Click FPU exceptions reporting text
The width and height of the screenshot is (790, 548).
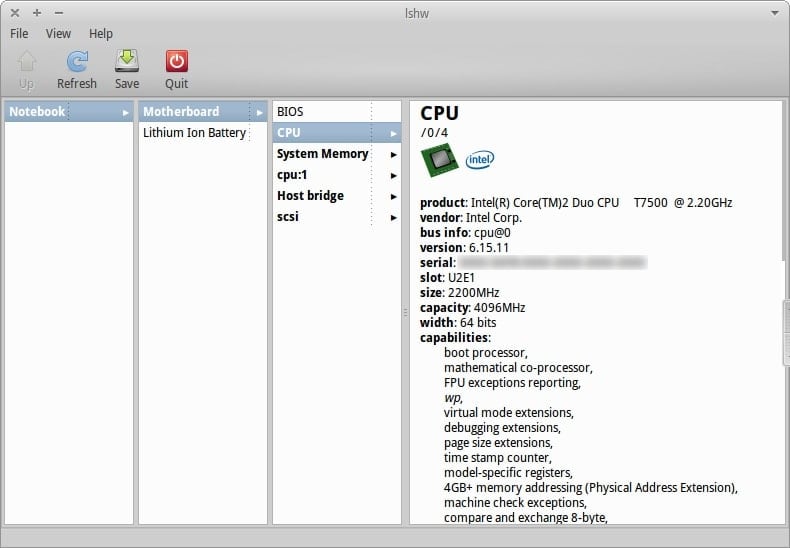click(512, 383)
